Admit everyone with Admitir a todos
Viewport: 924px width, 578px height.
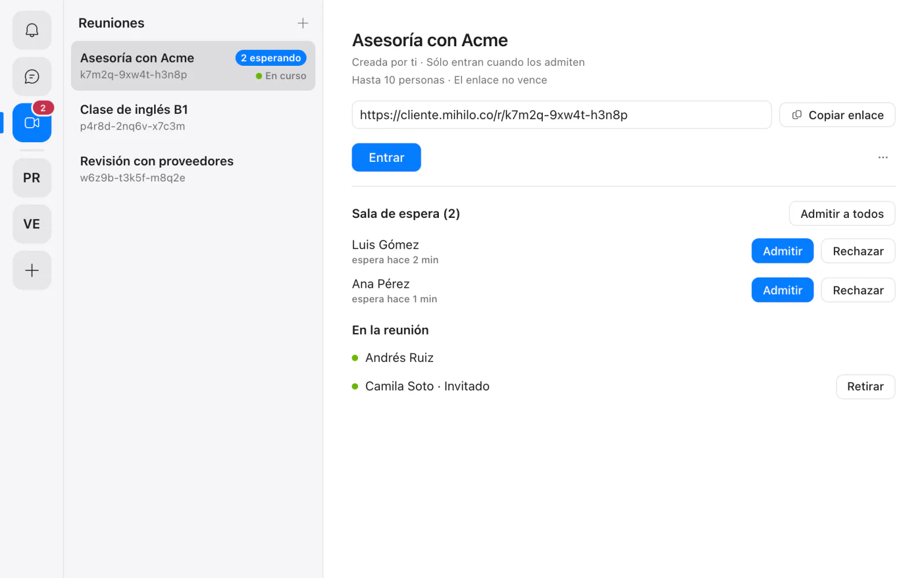click(x=842, y=214)
